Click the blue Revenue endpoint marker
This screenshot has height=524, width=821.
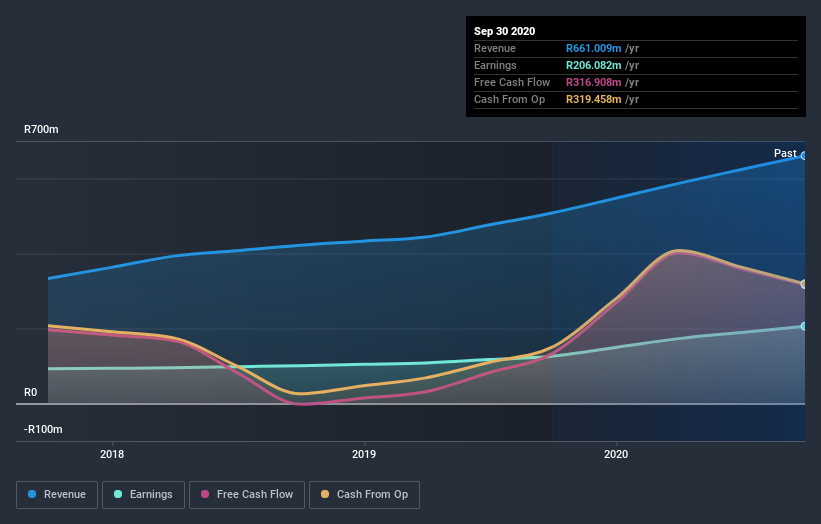(x=803, y=155)
